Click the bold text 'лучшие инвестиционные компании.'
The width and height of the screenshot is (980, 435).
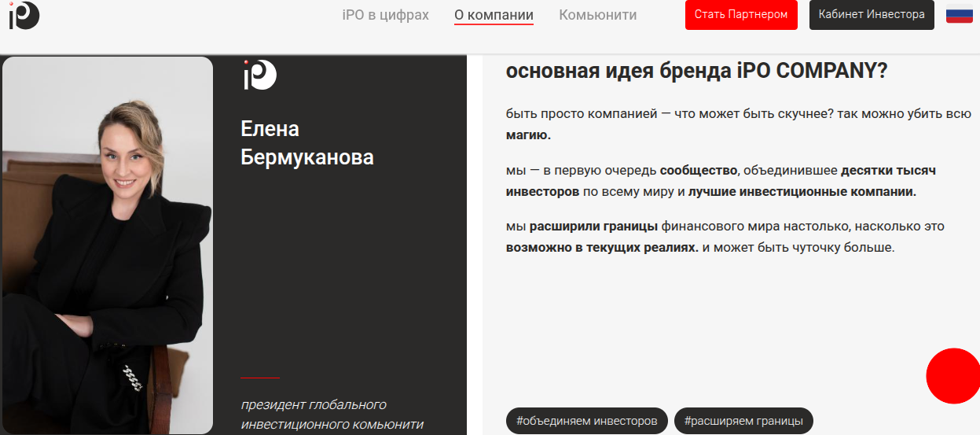pos(802,191)
